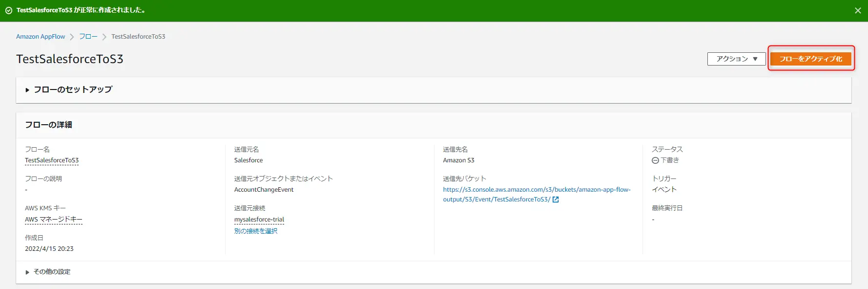
Task: Click the success checkmark icon in banner
Action: (x=9, y=10)
